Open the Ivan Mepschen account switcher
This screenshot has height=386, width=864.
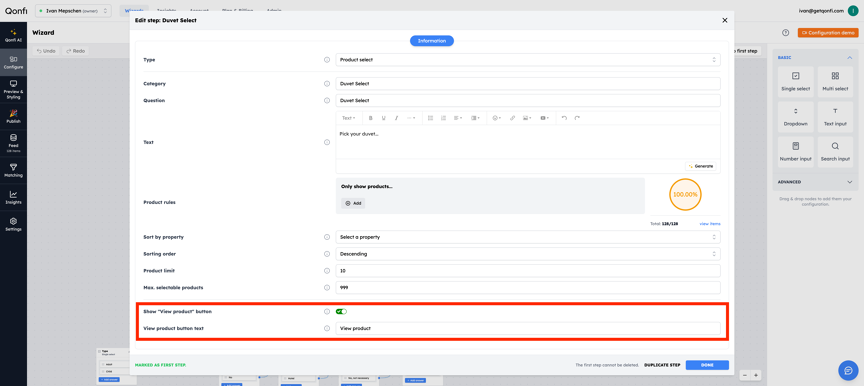73,10
